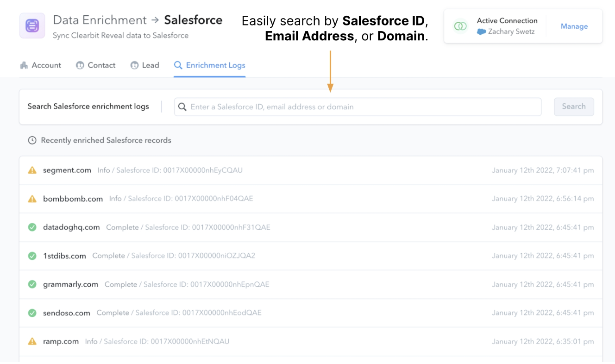This screenshot has height=364, width=615.
Task: Click the warning icon for bombbomb.com
Action: (32, 199)
